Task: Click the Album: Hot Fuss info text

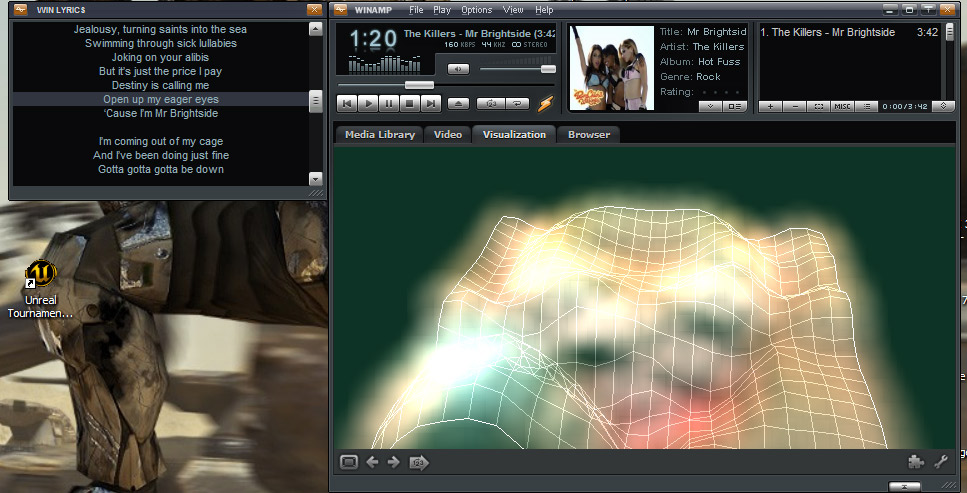Action: point(700,62)
